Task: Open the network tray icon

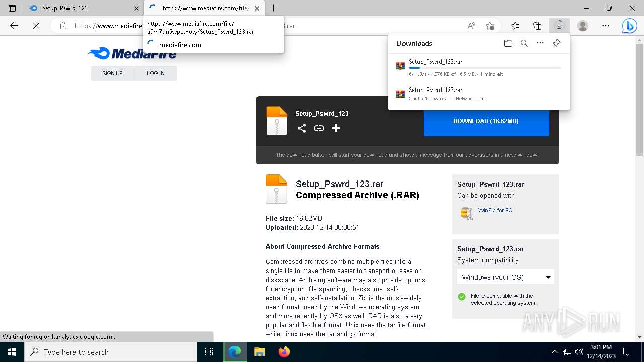Action: coord(567,352)
